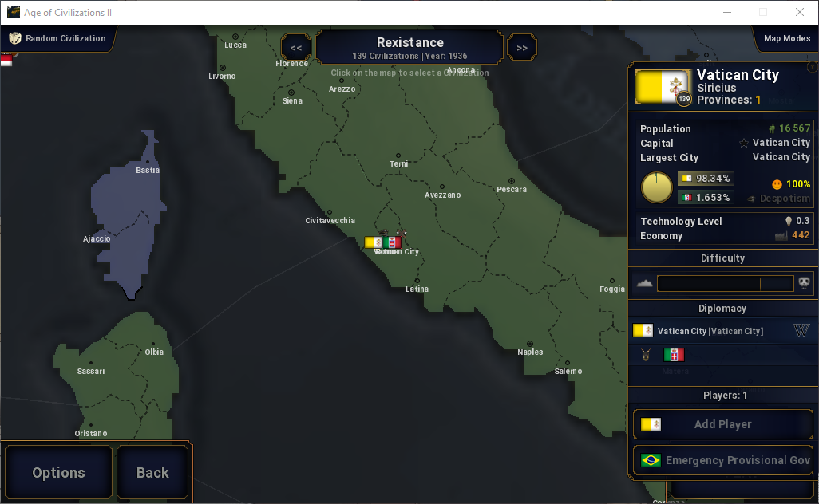Screen dimensions: 819x504
Task: Click the Back button
Action: pos(152,473)
